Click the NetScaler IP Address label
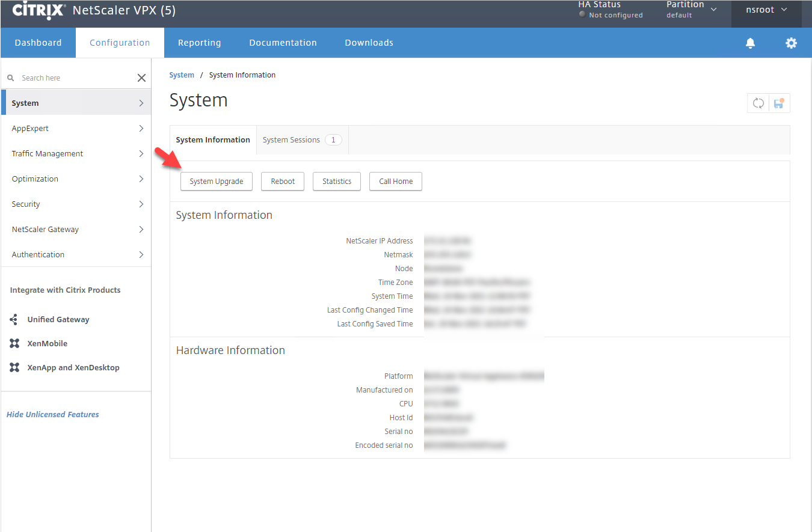This screenshot has height=532, width=812. point(380,240)
